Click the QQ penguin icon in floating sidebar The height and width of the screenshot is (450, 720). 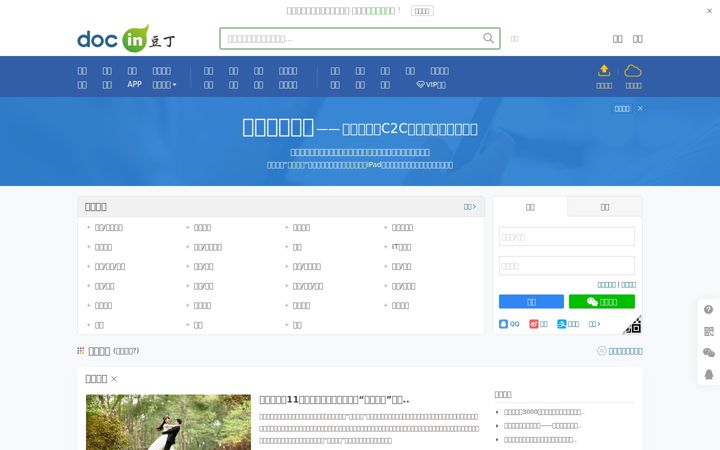click(709, 374)
